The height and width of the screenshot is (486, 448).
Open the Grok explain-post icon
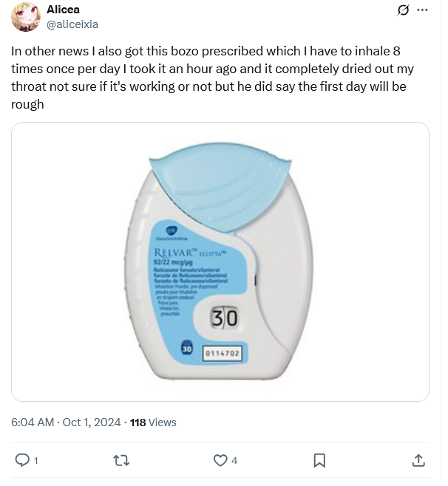click(404, 10)
